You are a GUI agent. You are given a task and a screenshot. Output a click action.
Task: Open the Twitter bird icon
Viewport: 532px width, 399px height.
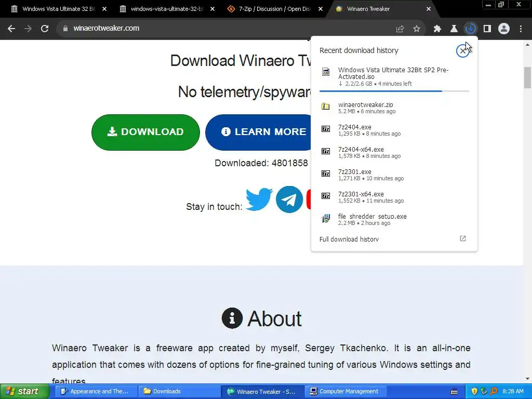pyautogui.click(x=259, y=199)
